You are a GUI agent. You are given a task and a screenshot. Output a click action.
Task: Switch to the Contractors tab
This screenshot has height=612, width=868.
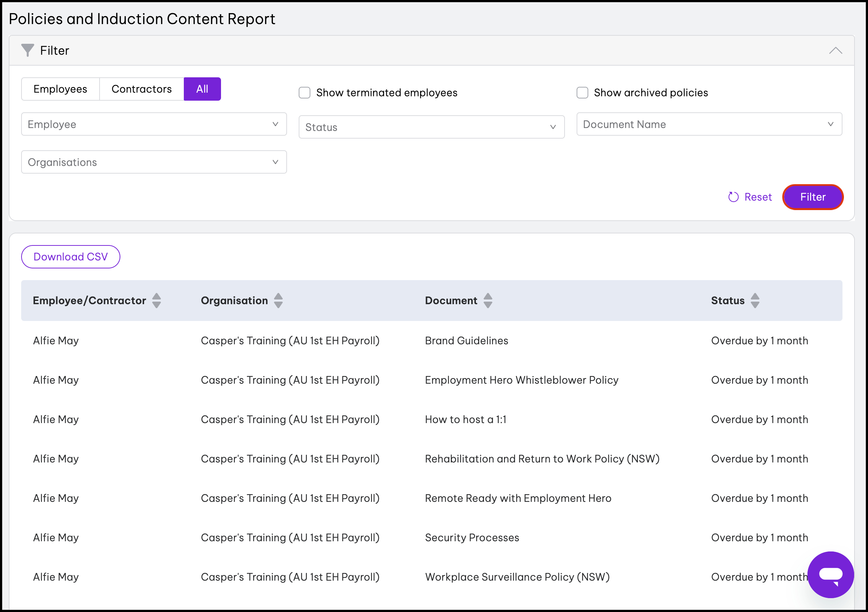[142, 89]
